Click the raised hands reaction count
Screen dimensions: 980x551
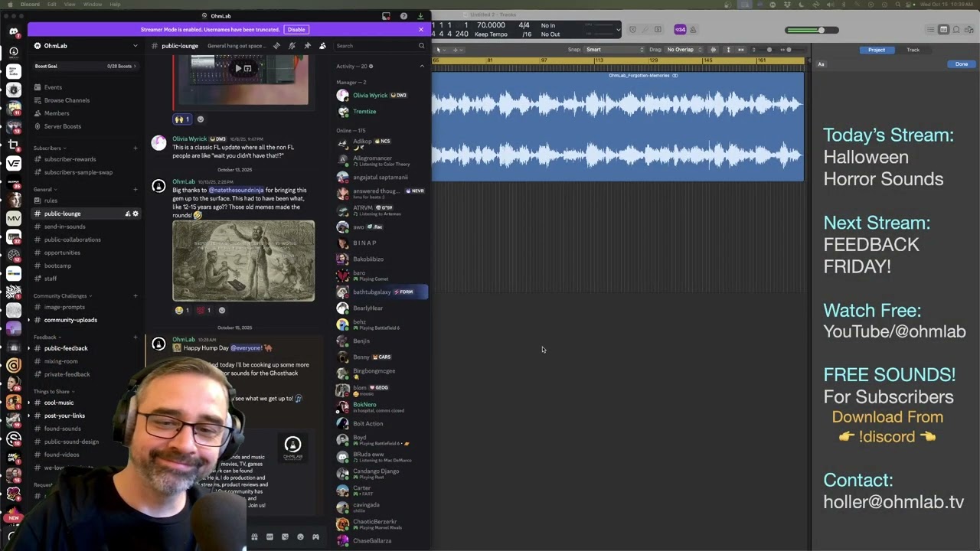click(x=181, y=119)
